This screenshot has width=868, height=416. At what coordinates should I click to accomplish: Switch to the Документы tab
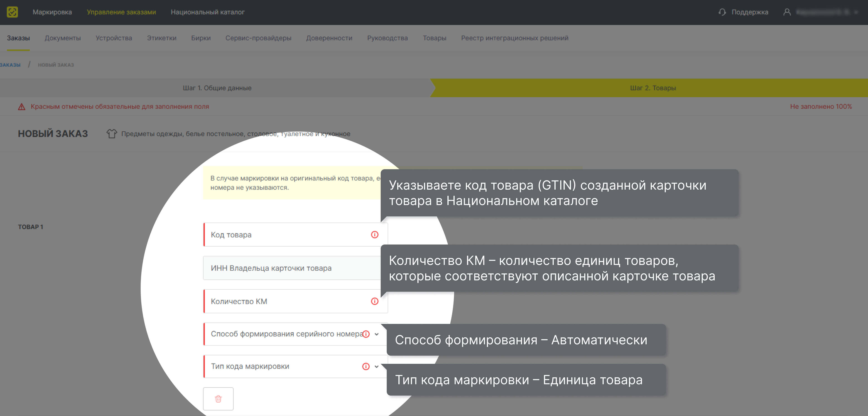(x=63, y=38)
